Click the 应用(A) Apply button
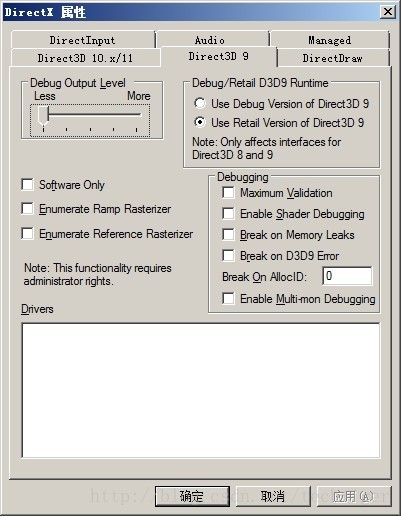The height and width of the screenshot is (516, 401). click(353, 496)
